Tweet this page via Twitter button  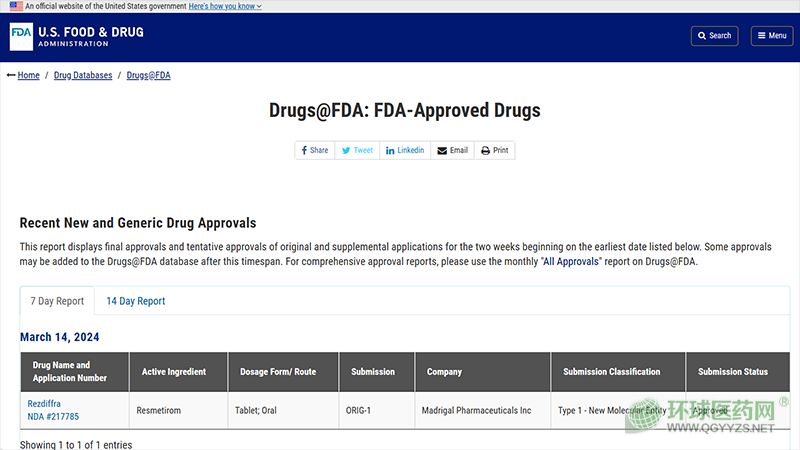pyautogui.click(x=357, y=150)
